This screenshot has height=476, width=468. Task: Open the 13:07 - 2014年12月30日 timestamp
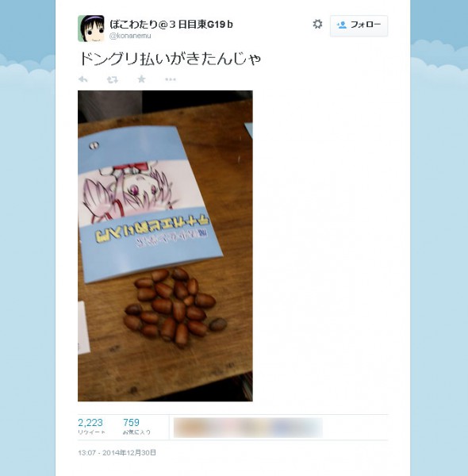coord(117,453)
